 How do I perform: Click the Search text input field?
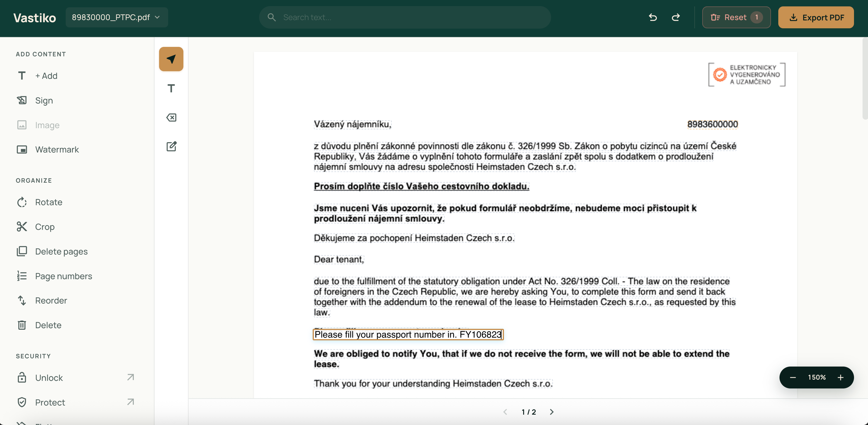click(404, 17)
